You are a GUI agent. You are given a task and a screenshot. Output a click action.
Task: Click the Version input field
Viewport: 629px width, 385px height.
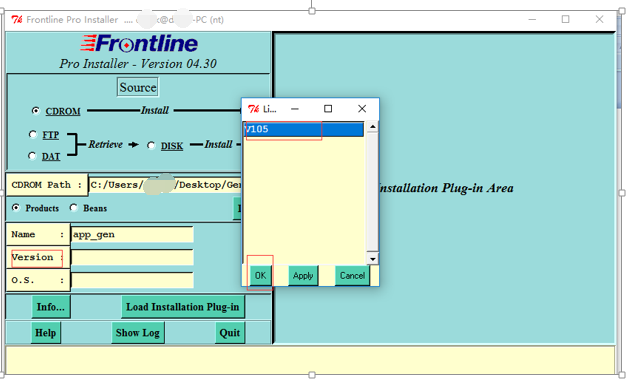click(x=132, y=257)
